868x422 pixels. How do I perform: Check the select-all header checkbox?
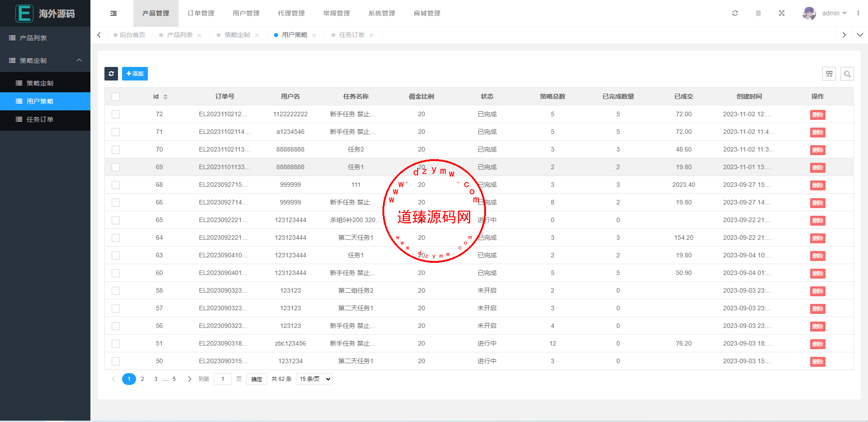coord(116,97)
